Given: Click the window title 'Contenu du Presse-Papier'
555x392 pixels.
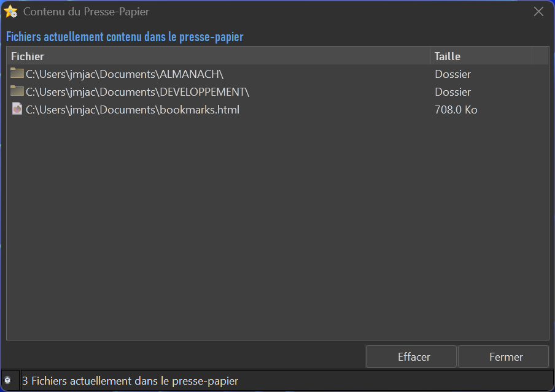Looking at the screenshot, I should (86, 12).
